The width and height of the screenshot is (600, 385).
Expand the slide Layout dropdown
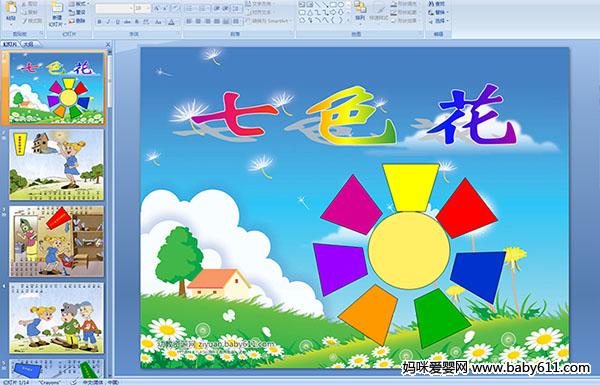pos(81,4)
